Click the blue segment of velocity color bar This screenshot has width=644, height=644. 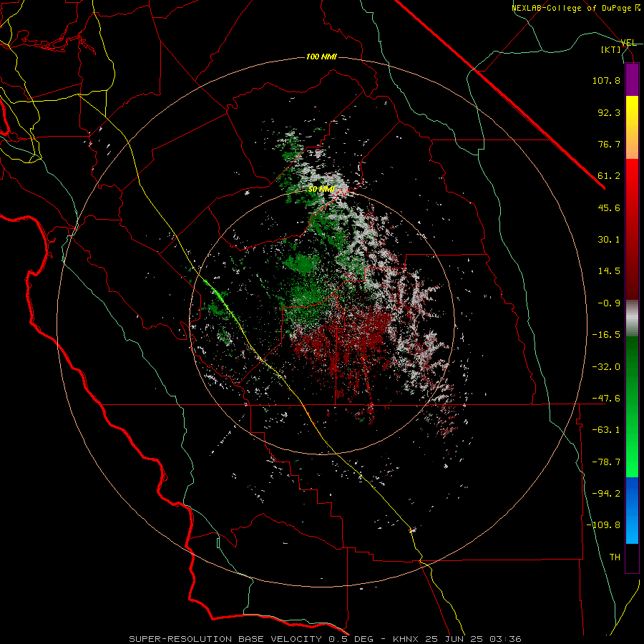click(x=632, y=510)
